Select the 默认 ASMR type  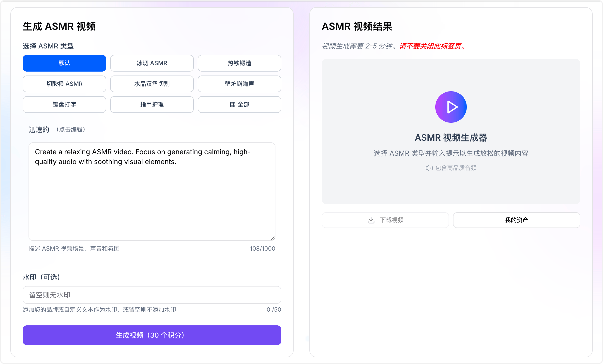click(x=64, y=63)
